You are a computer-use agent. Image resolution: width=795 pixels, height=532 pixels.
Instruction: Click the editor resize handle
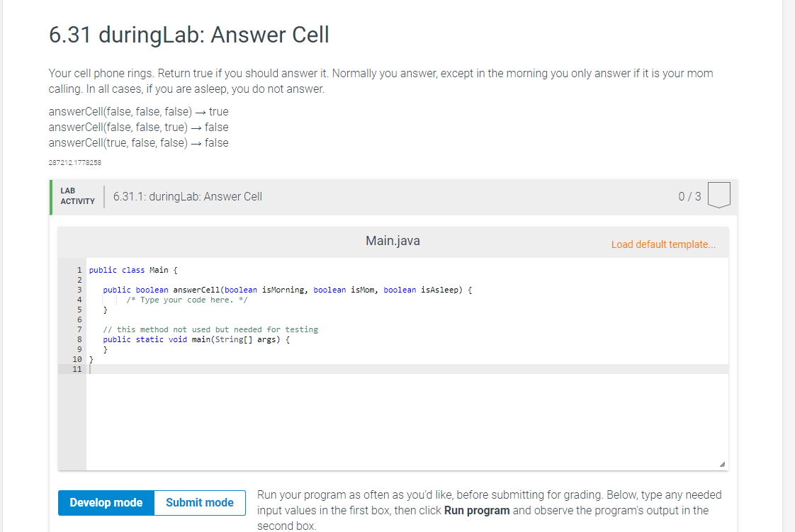tap(723, 463)
